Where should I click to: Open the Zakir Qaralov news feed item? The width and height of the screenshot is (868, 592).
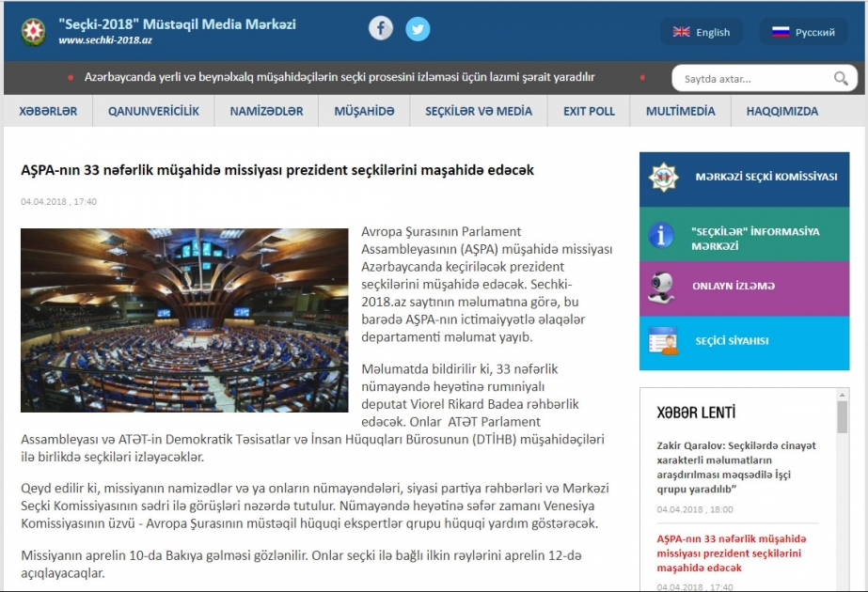[735, 467]
